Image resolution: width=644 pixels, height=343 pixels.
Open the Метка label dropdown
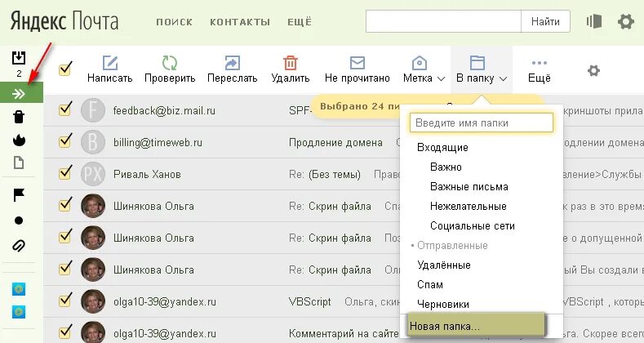tap(424, 69)
